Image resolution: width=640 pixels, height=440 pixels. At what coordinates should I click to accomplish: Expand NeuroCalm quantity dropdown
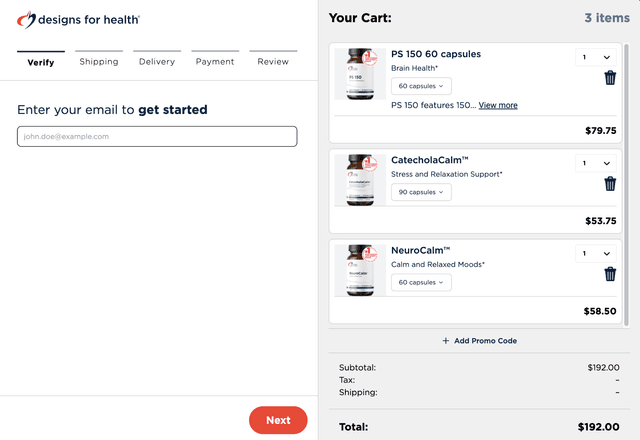(x=595, y=254)
